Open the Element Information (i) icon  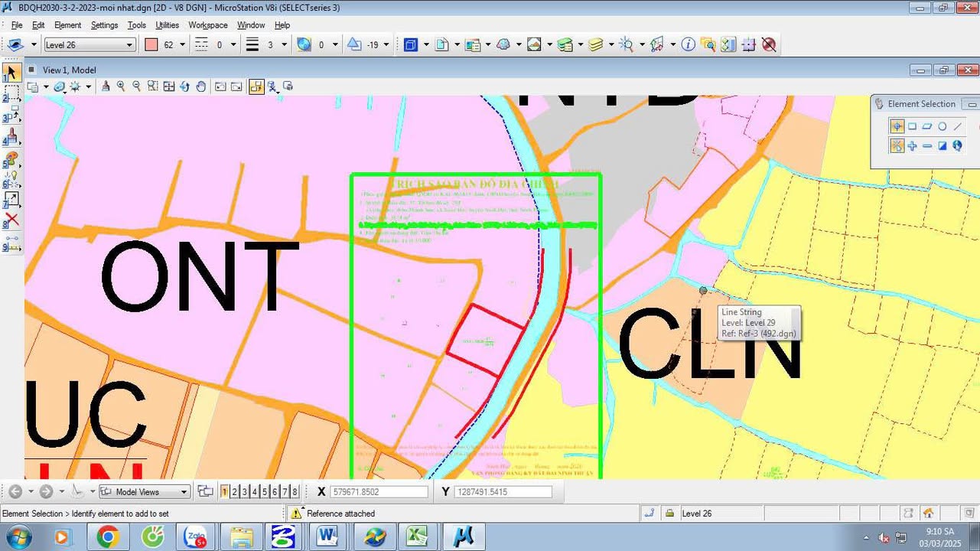[688, 45]
